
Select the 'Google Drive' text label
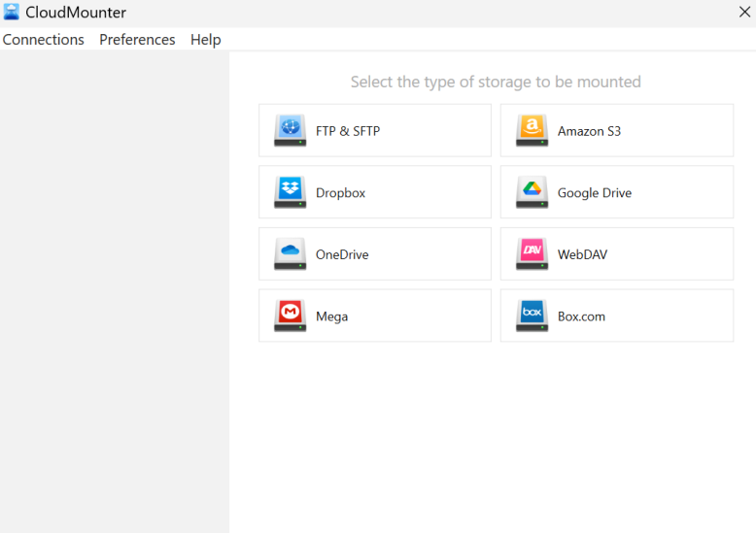click(x=594, y=193)
